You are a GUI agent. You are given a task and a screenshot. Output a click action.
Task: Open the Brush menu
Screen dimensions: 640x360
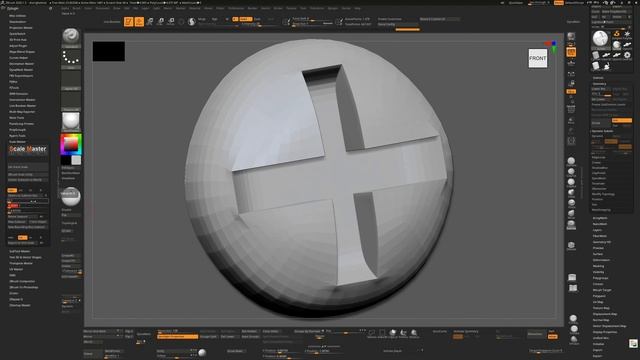pyautogui.click(x=76, y=8)
